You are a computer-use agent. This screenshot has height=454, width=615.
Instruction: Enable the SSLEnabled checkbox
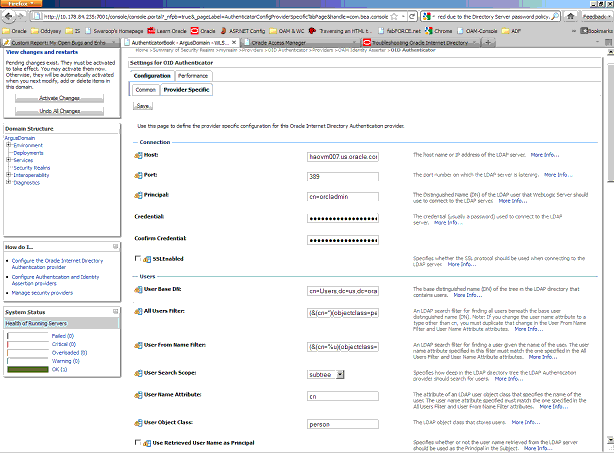[x=138, y=258]
